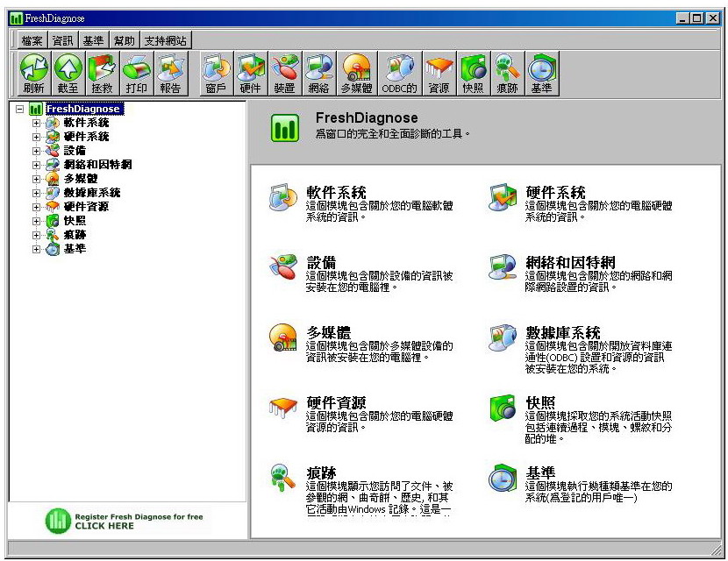The height and width of the screenshot is (561, 728).
Task: Click Register Fresh Diagnose for free banner
Action: [x=125, y=522]
